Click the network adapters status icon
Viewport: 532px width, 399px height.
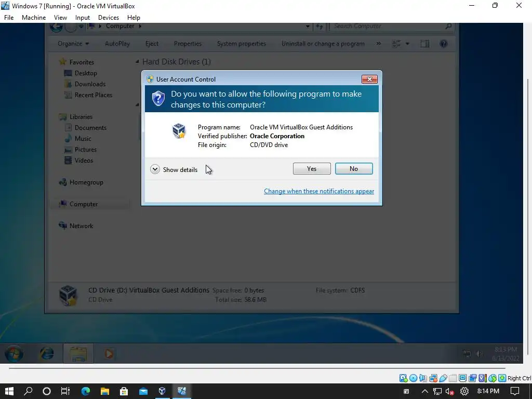(433, 378)
